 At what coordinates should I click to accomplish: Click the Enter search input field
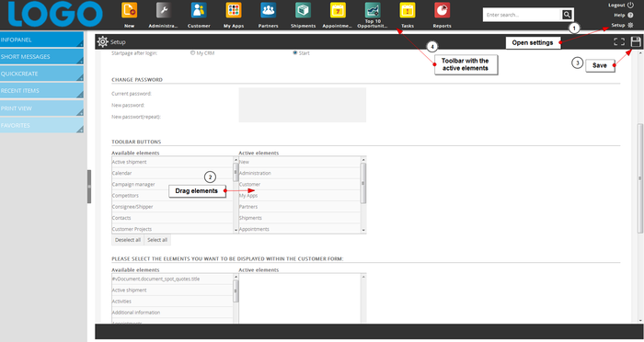tap(522, 15)
